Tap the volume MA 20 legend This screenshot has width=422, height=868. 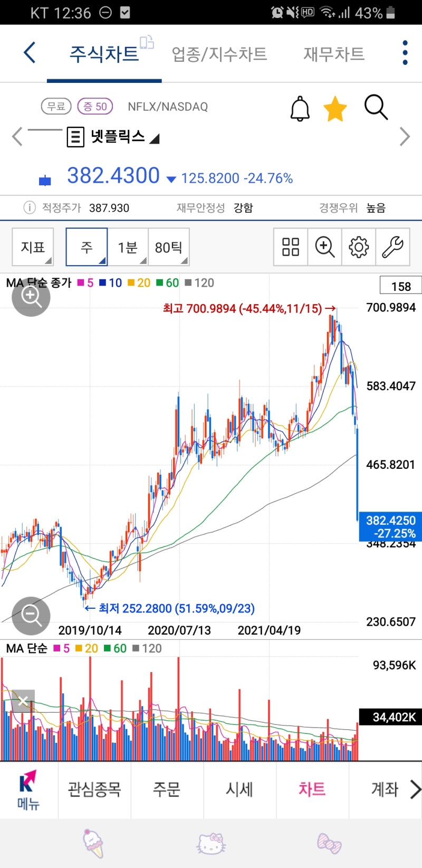pyautogui.click(x=87, y=648)
